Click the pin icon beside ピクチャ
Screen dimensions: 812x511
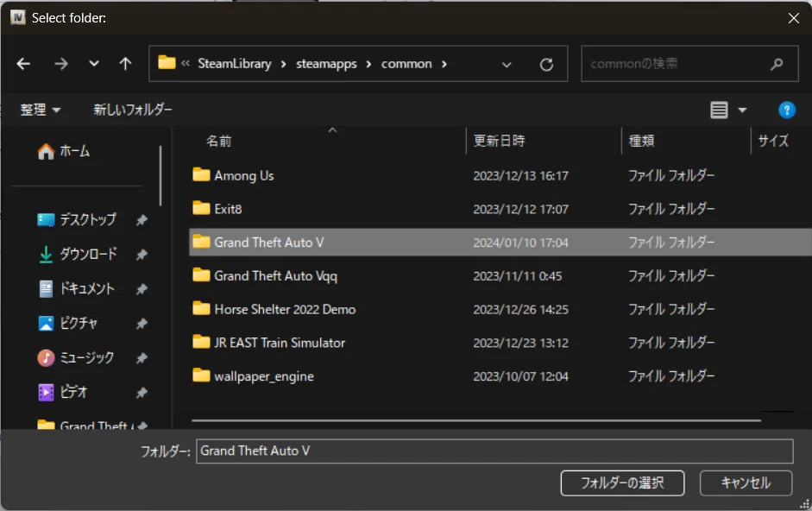tap(142, 324)
